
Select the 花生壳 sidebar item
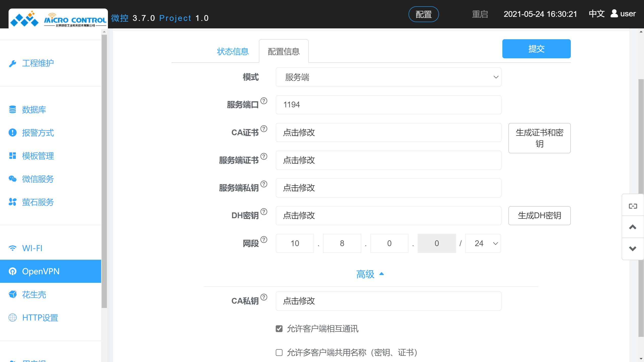[34, 294]
